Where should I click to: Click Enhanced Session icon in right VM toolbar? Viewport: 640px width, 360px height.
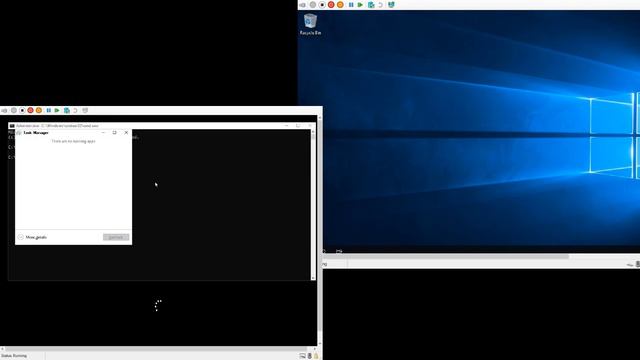pyautogui.click(x=391, y=5)
